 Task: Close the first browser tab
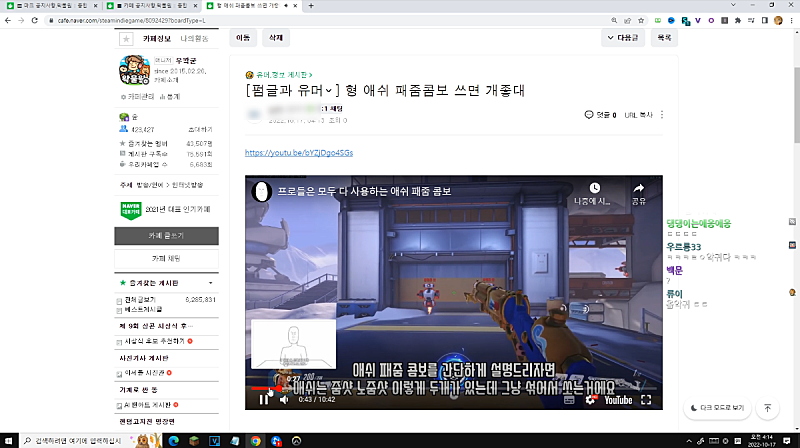[x=95, y=6]
